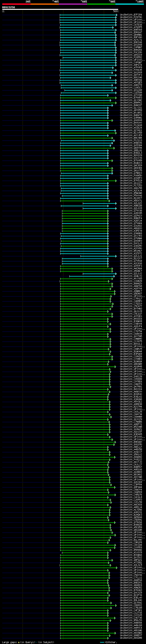Select the UniRef100_P50006 label
146x644 pixels.
(131, 196)
